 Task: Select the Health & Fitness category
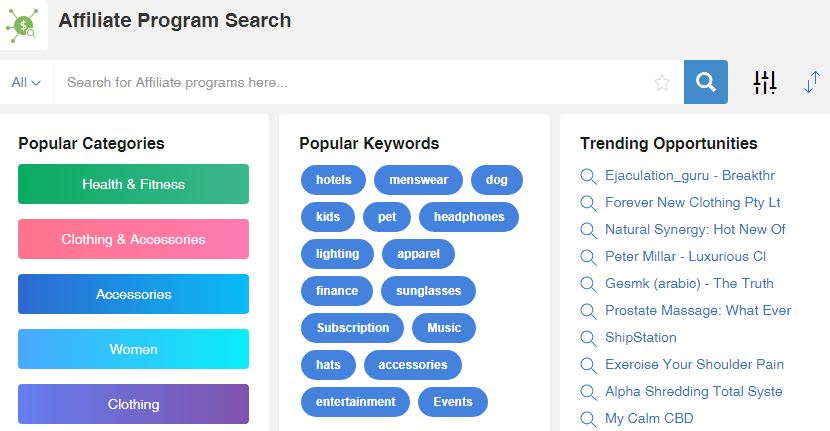(133, 184)
